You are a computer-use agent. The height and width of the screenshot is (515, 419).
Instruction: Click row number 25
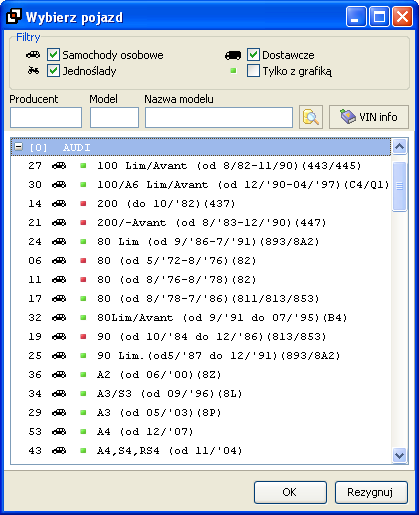[35, 355]
